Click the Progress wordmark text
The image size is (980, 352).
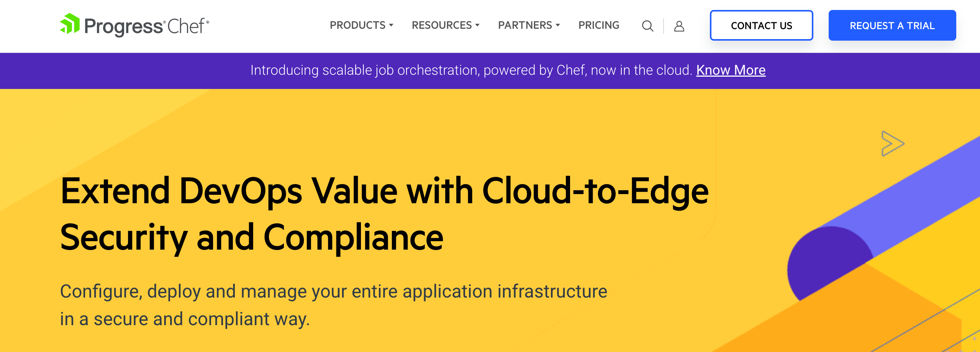pos(123,26)
